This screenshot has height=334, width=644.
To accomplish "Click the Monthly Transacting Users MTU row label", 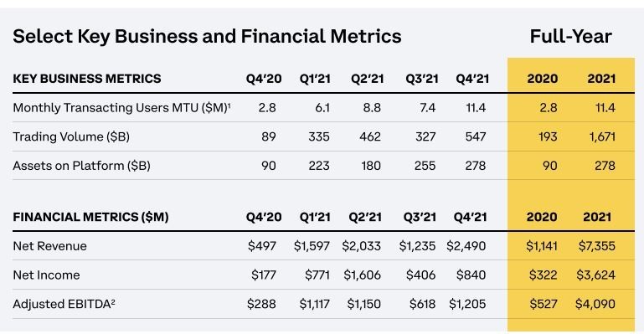I will [121, 107].
